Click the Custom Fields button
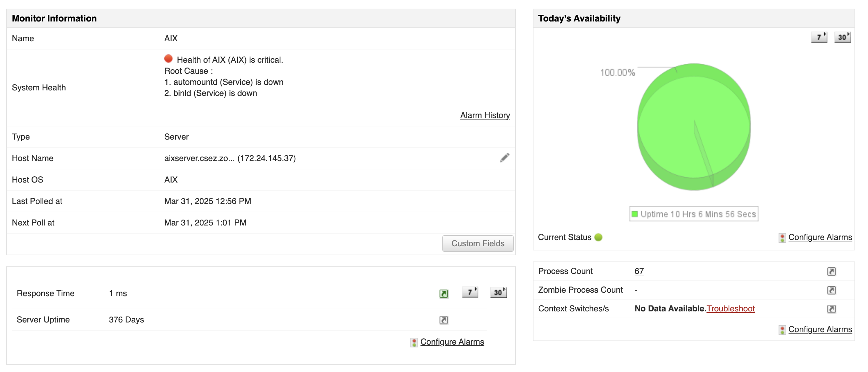The image size is (868, 372). 477,243
